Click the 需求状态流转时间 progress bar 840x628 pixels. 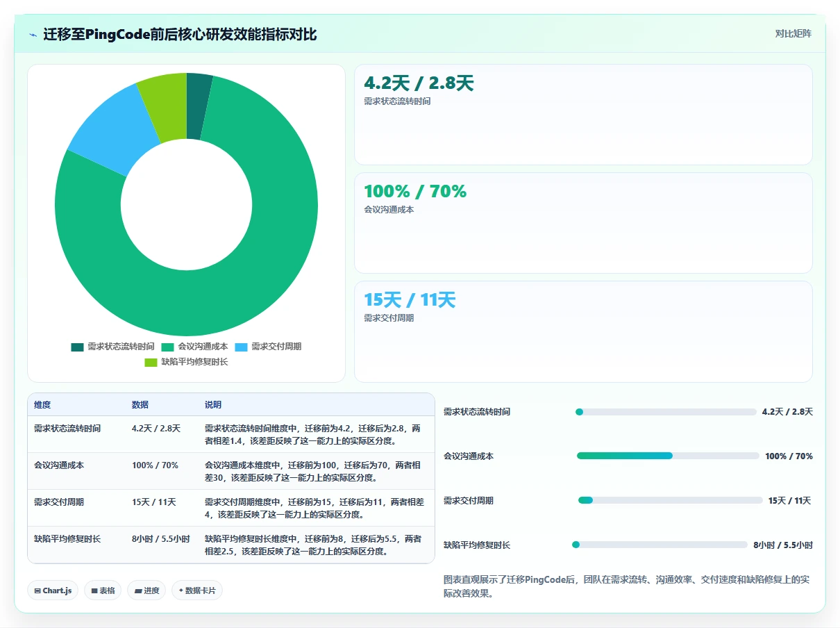666,412
